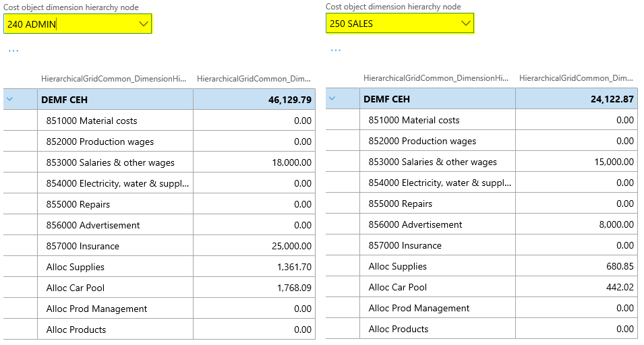This screenshot has width=644, height=345.
Task: Collapse the DEMF CEH row in left grid
Action: pyautogui.click(x=9, y=100)
